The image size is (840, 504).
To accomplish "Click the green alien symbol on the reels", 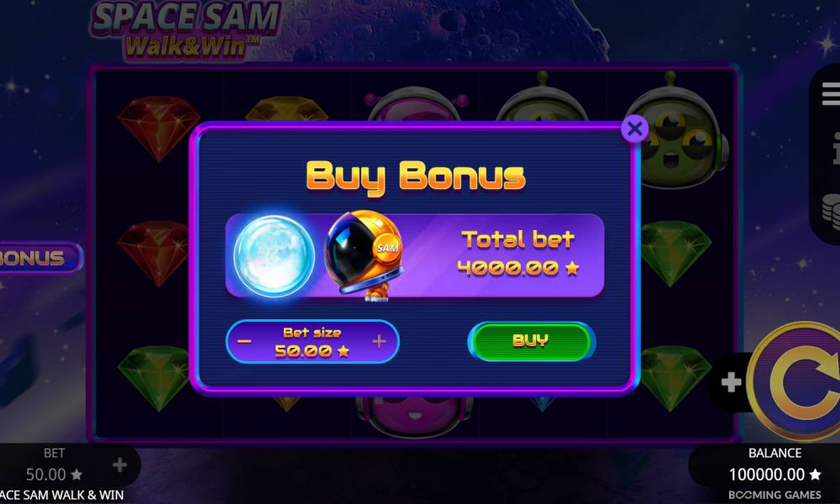I will (677, 132).
